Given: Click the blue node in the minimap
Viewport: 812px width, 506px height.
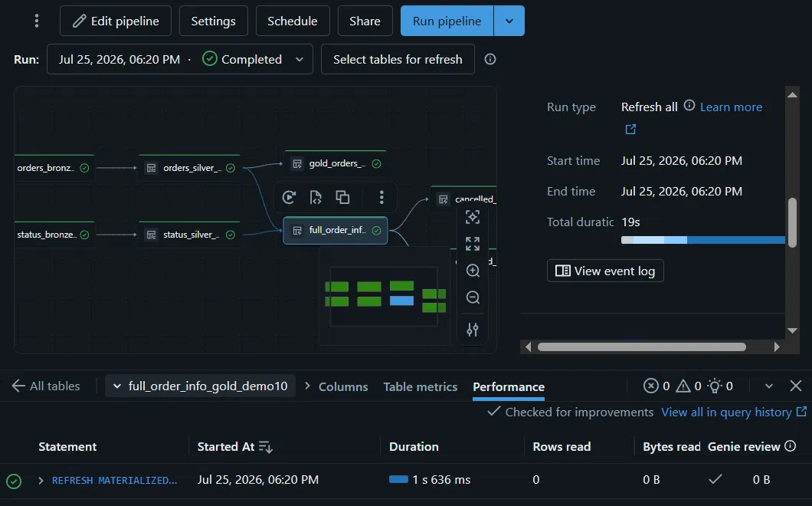Looking at the screenshot, I should click(x=401, y=301).
